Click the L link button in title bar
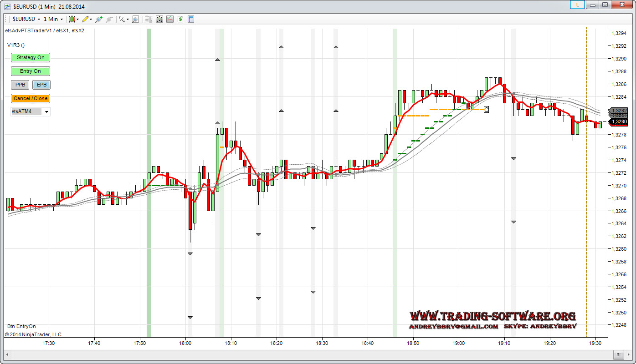Screen dimensions: 636x364 (578, 5)
